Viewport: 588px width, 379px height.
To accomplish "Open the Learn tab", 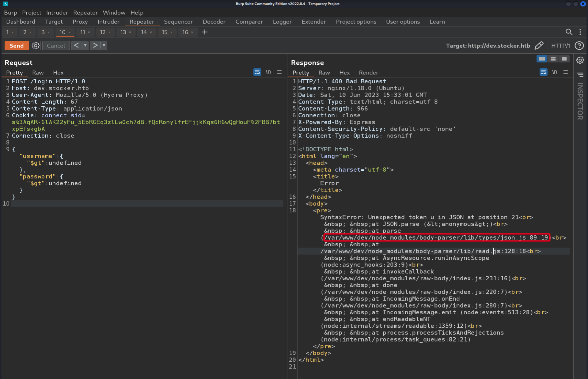I will [x=437, y=22].
